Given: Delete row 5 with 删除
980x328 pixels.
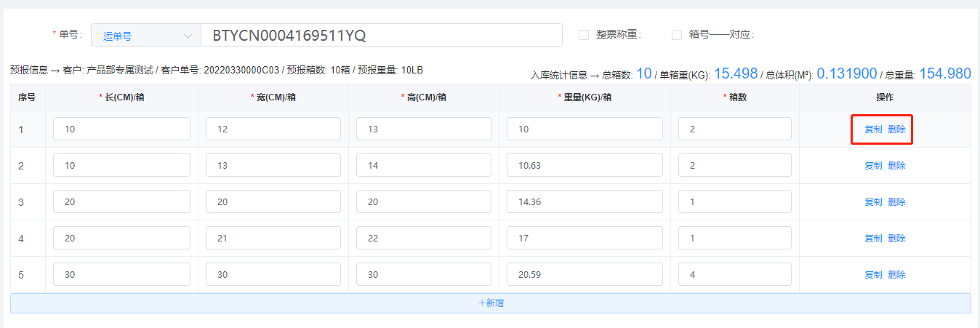Looking at the screenshot, I should pos(896,275).
